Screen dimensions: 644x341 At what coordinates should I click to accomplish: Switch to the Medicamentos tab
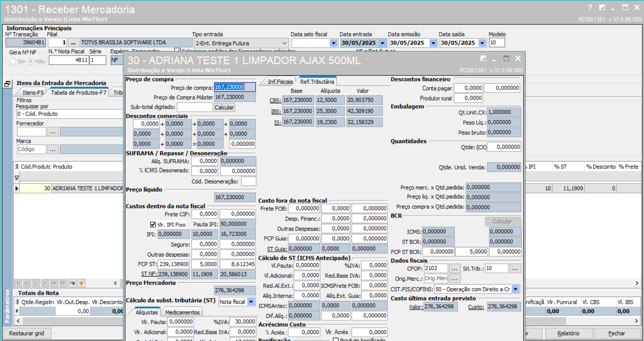click(x=182, y=312)
